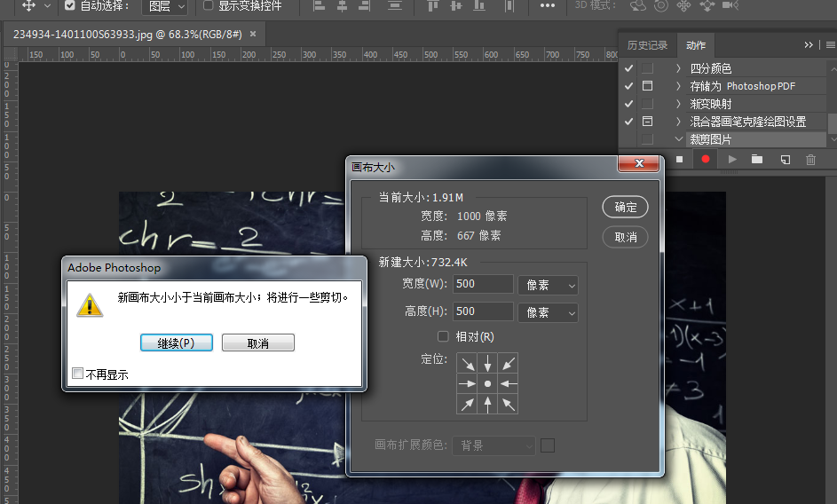
Task: Click the trash delete action icon
Action: point(810,159)
